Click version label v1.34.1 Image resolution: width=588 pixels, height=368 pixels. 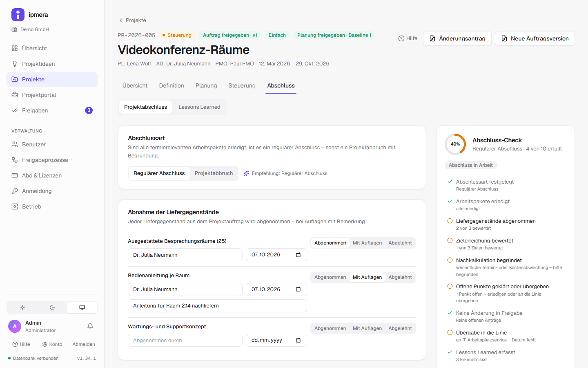tap(87, 359)
